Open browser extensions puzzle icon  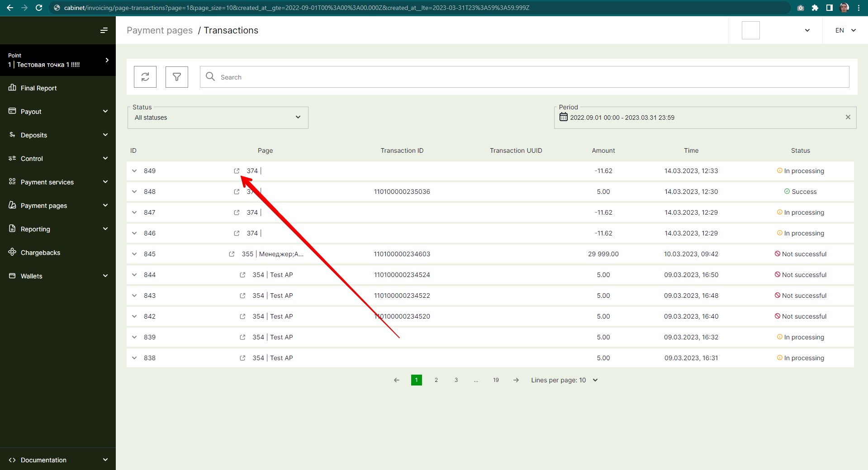tap(815, 8)
